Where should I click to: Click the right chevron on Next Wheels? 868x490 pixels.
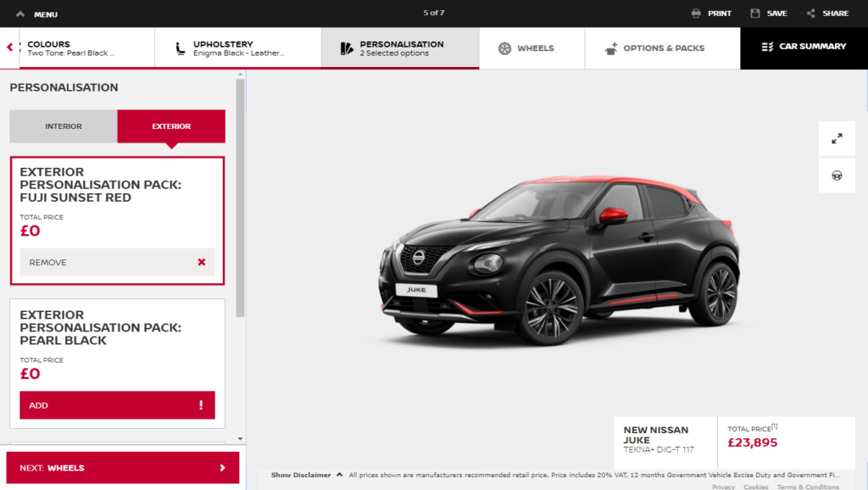[x=223, y=468]
